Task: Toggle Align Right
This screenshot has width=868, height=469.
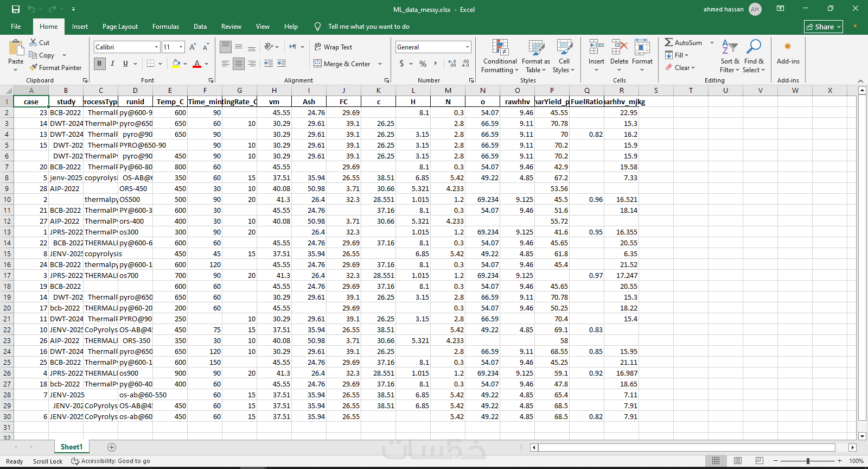Action: tap(252, 64)
